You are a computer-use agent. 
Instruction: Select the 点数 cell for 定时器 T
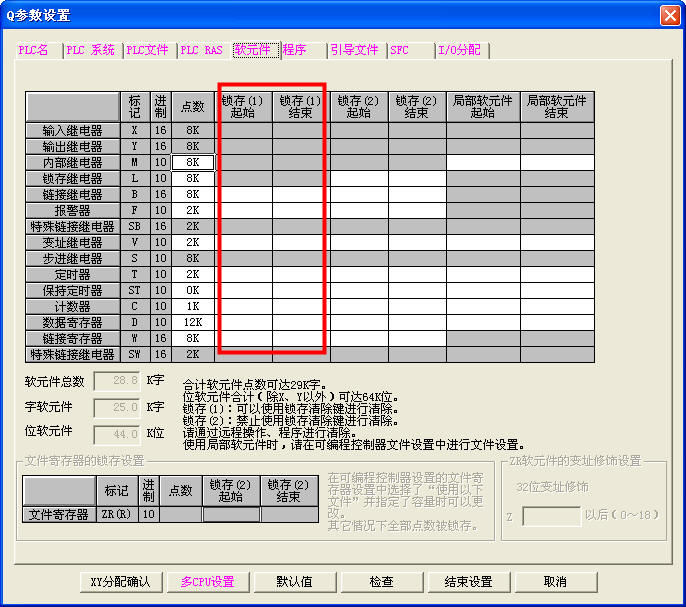pos(193,274)
